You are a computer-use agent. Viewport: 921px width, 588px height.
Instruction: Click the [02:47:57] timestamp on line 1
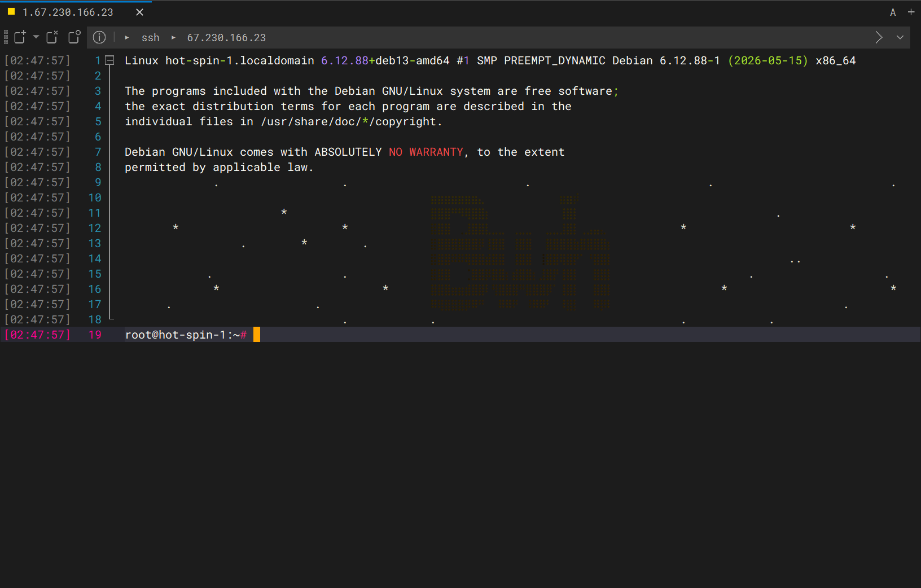(37, 60)
